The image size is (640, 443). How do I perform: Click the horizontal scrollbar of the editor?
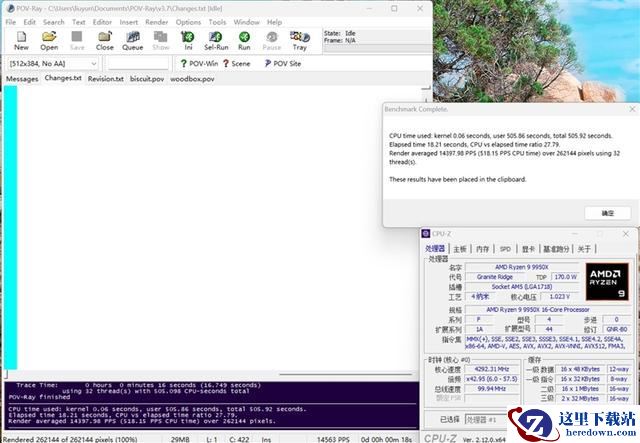pos(345,374)
